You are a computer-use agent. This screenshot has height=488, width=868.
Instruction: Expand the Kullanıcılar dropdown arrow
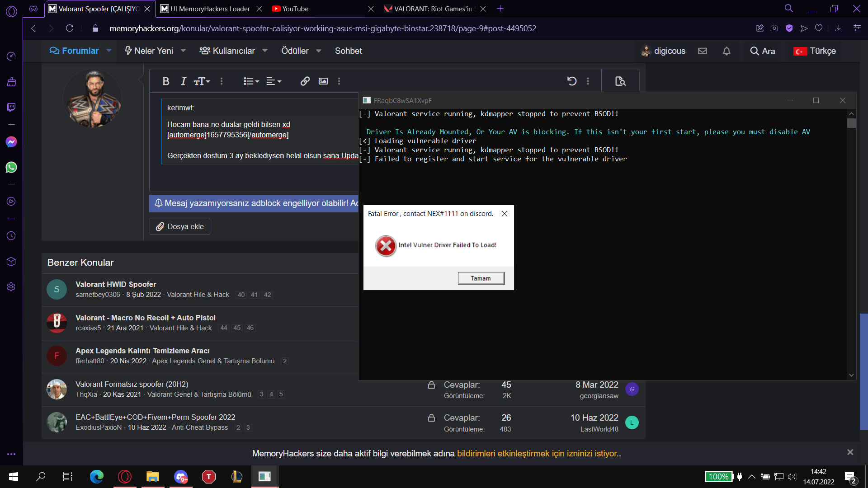point(265,51)
